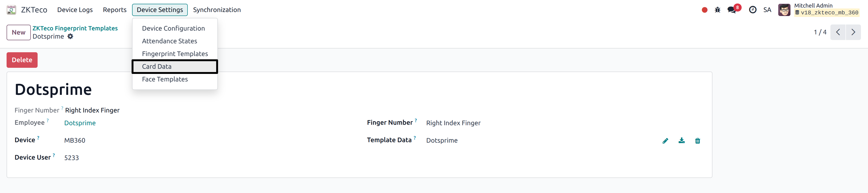868x193 pixels.
Task: Click the Face Templates menu item
Action: [x=165, y=79]
